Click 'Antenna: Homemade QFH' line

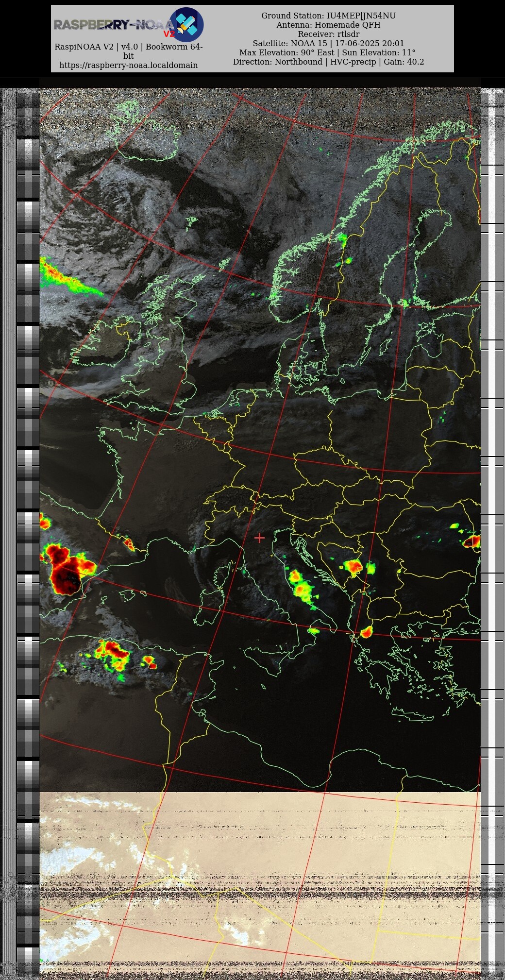tap(329, 25)
